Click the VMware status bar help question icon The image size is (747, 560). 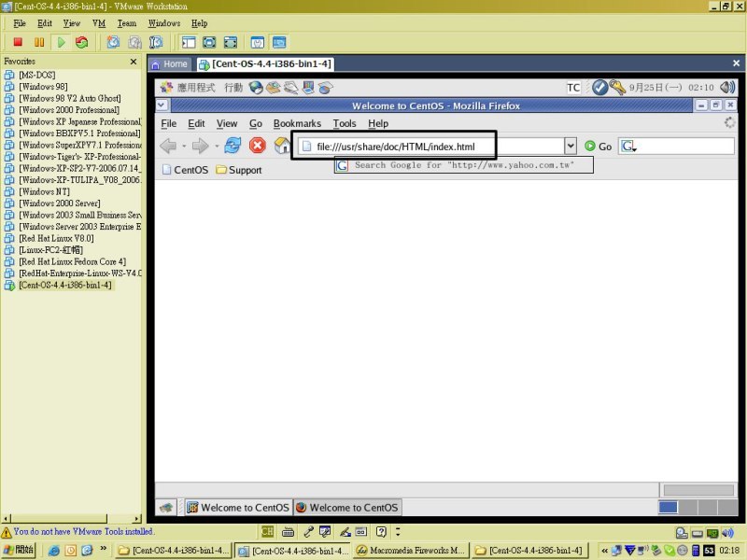(381, 531)
